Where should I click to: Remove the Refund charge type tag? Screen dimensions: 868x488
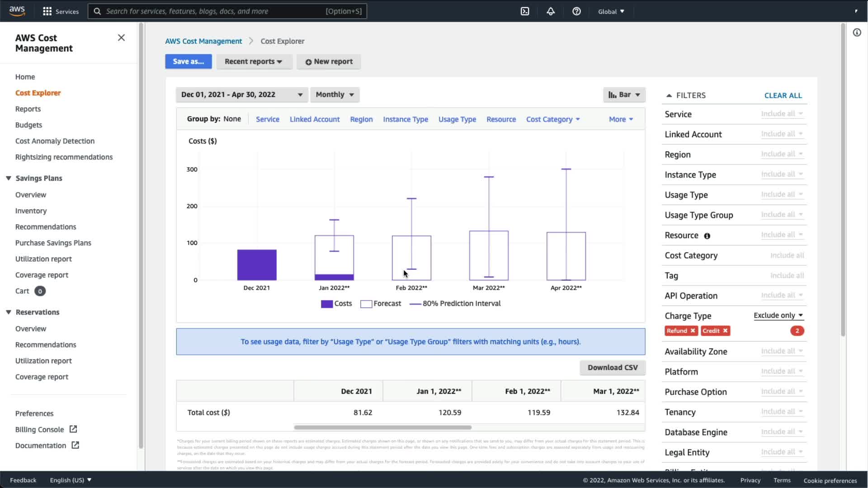coord(693,331)
